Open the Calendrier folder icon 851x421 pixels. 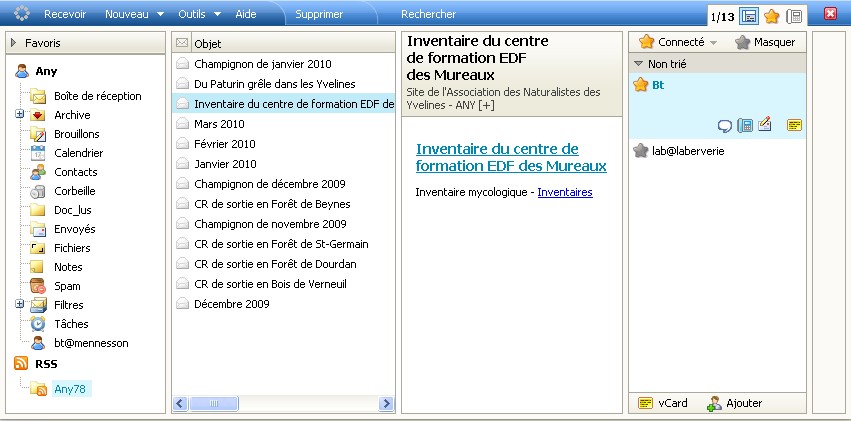38,153
